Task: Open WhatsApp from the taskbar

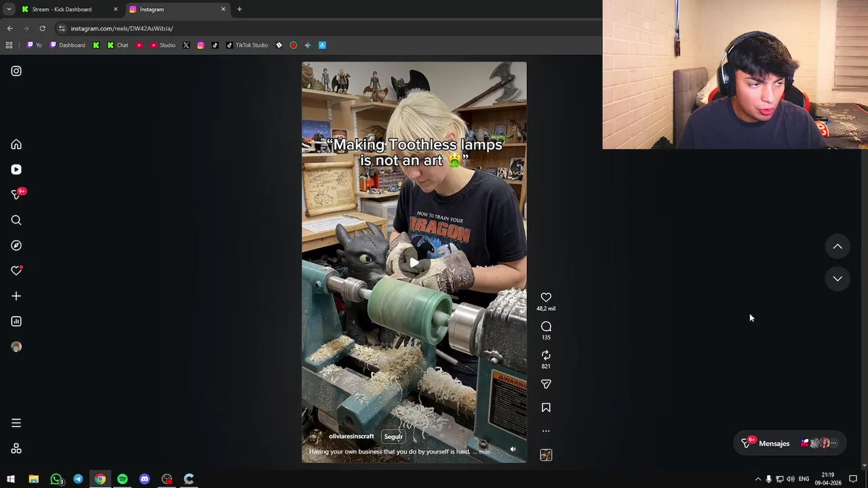Action: 56,479
